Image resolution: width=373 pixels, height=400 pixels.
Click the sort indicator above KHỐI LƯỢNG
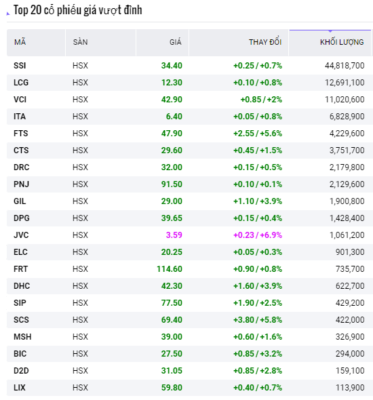(x=330, y=31)
